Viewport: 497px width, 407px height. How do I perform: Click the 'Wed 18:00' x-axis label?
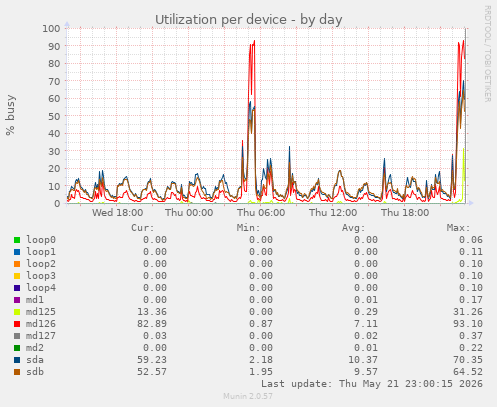118,213
